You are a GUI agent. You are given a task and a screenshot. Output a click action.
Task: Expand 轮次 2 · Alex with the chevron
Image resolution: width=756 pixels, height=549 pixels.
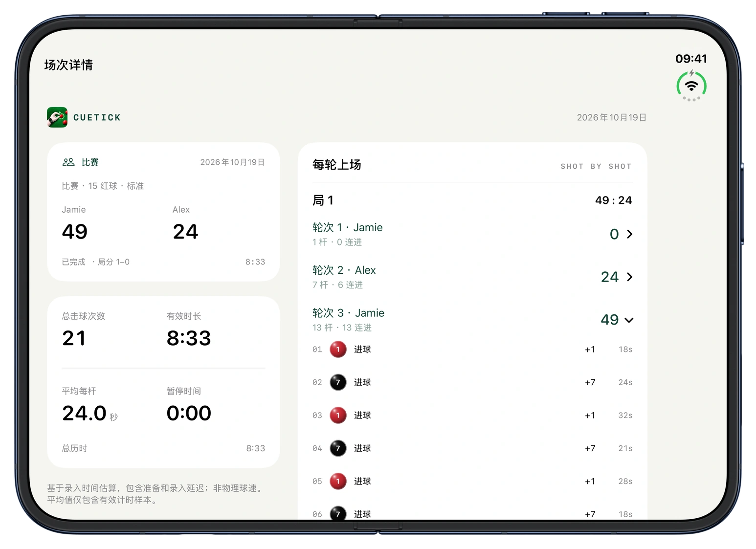(630, 277)
